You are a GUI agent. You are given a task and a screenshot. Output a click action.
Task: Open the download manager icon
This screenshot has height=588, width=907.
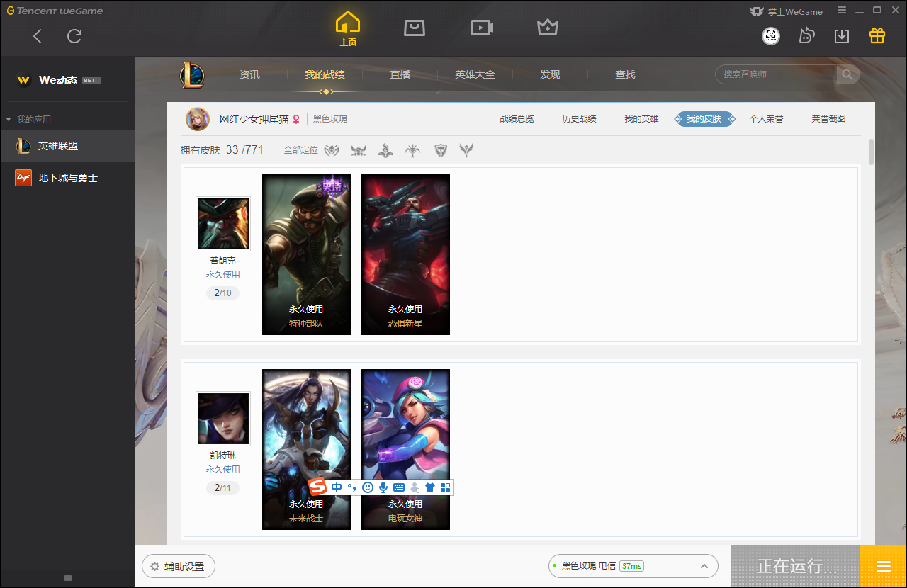[x=842, y=35]
